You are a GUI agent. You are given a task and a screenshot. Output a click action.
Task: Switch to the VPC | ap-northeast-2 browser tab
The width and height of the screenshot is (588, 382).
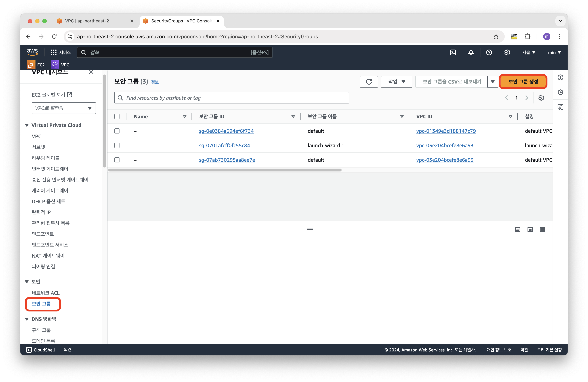pos(87,21)
